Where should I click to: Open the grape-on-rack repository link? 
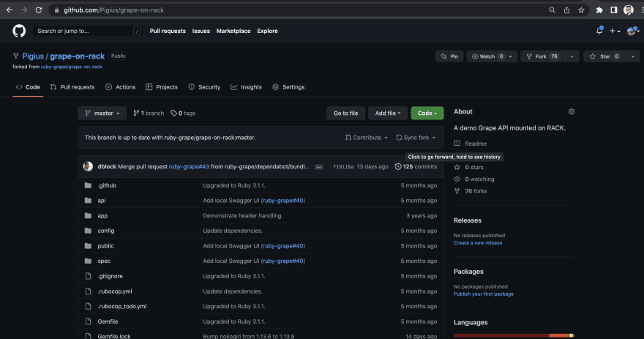tap(78, 56)
